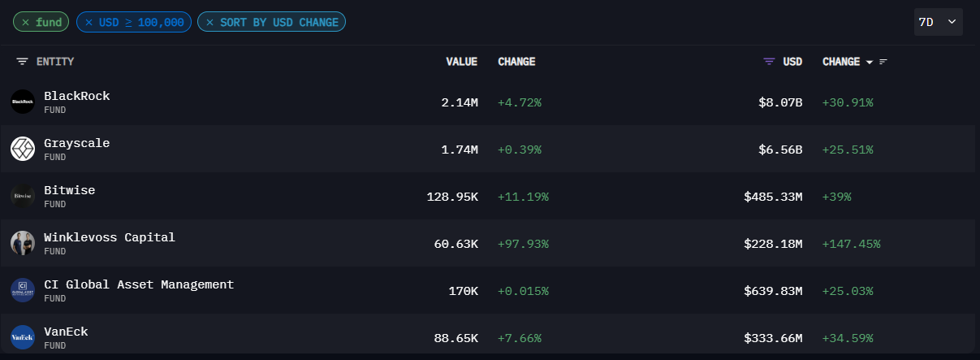Click the BlackRock logo icon
Viewport: 980px width, 360px height.
(23, 102)
